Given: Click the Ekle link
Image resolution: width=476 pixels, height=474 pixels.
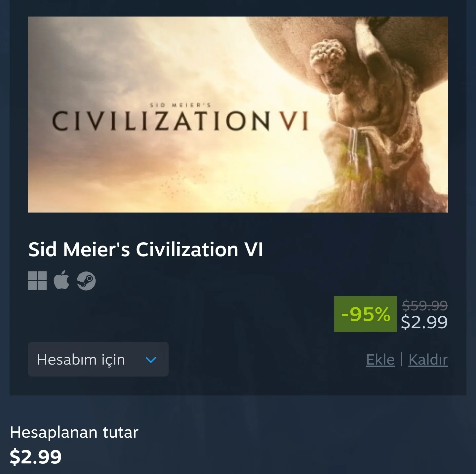Looking at the screenshot, I should pos(380,360).
